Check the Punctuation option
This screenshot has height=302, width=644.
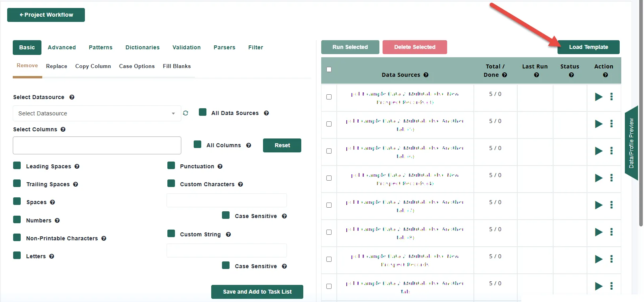click(171, 166)
